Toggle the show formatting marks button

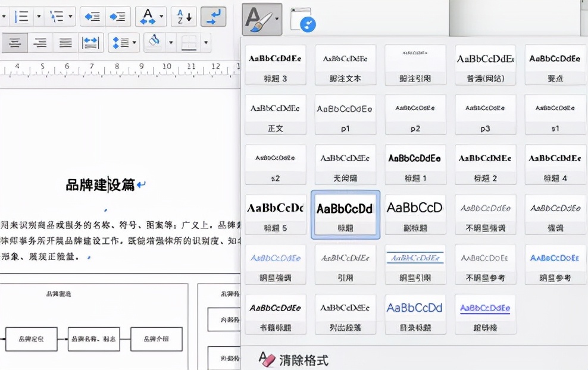[212, 16]
